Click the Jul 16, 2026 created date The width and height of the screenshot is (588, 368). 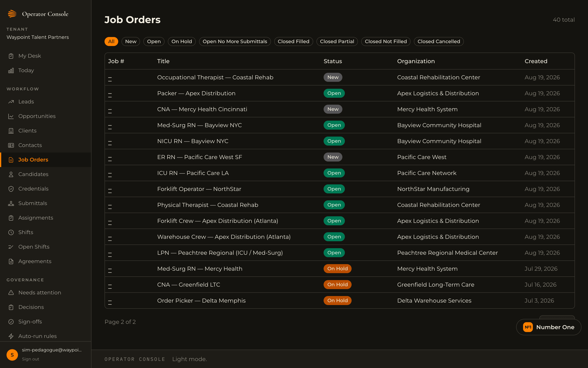click(540, 285)
